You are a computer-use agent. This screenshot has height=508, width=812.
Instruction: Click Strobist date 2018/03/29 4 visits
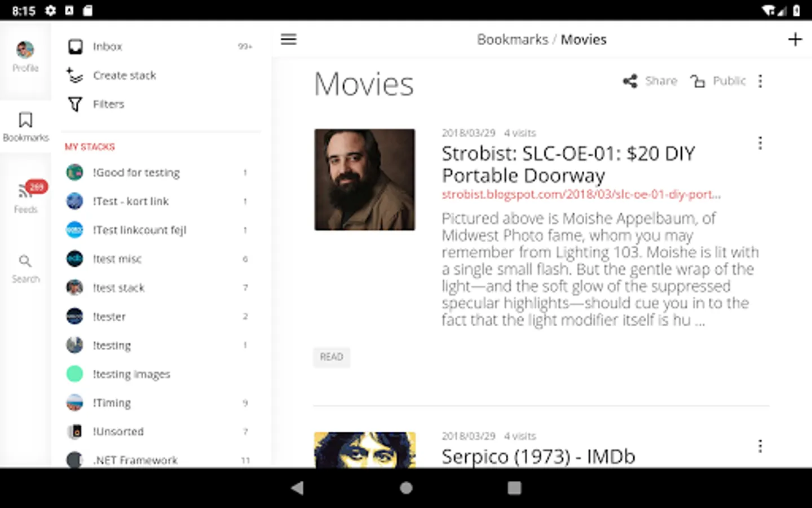click(488, 133)
